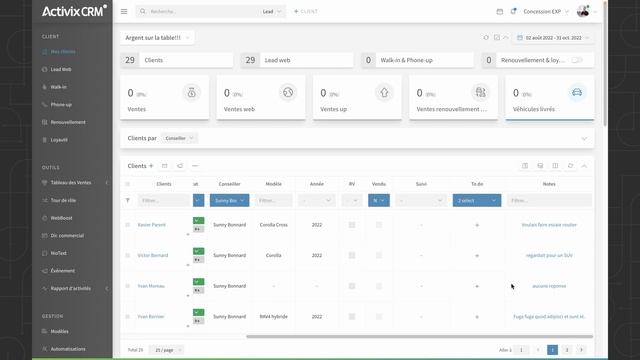Image resolution: width=640 pixels, height=360 pixels.
Task: Open Mes clients in sidebar
Action: tap(63, 52)
